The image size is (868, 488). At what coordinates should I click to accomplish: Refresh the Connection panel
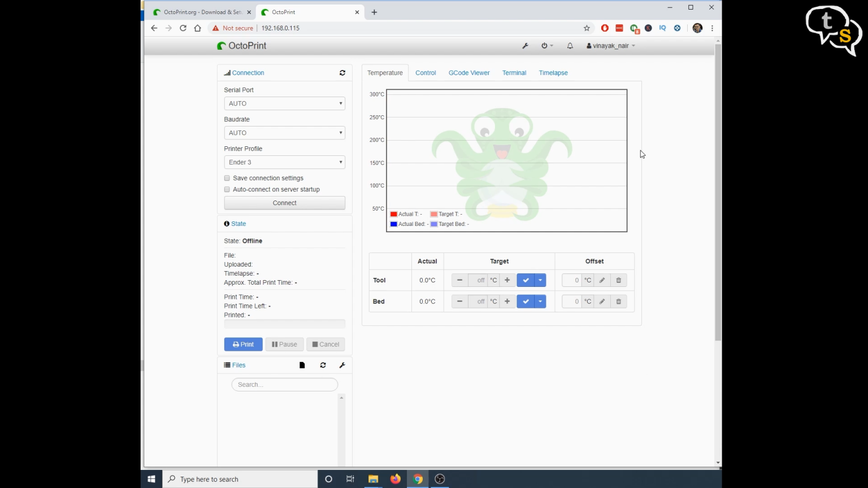point(342,73)
